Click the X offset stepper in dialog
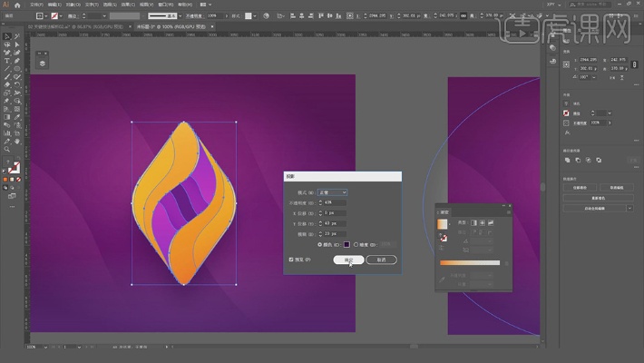The image size is (644, 363). click(320, 213)
